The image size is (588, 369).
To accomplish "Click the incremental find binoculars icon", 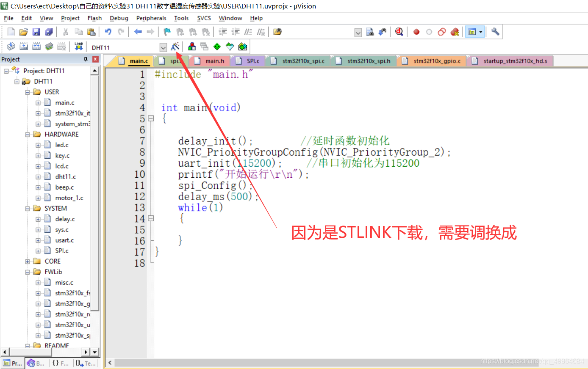I will click(382, 32).
